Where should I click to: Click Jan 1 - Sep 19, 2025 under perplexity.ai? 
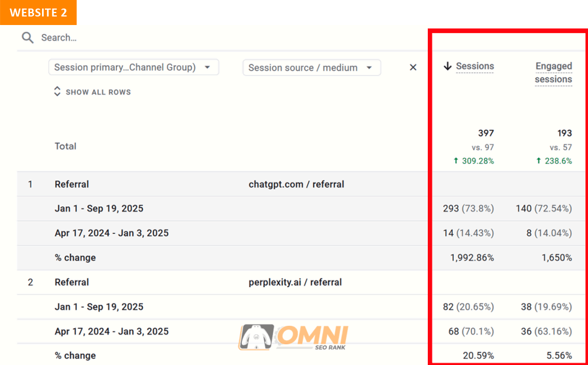[x=99, y=307]
